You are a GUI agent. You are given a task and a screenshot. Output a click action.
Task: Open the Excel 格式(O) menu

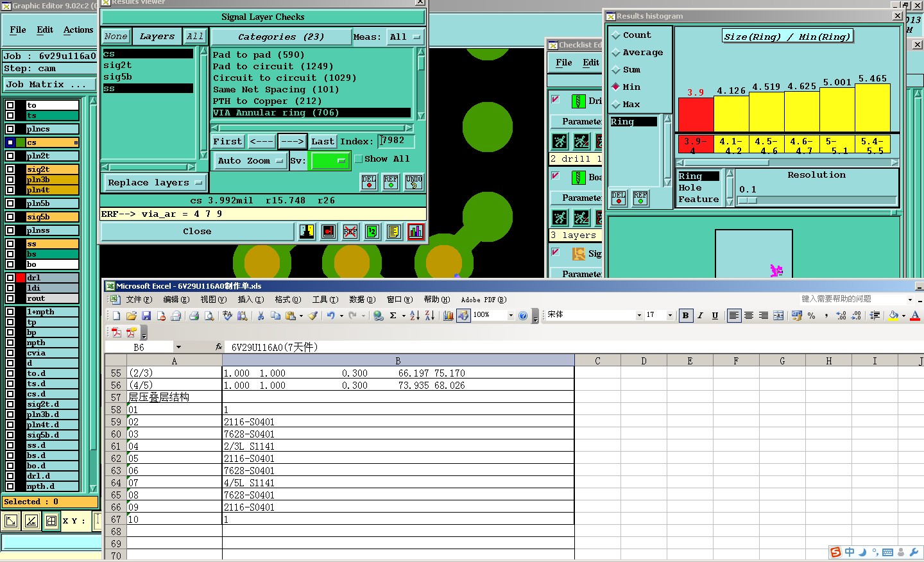[288, 300]
